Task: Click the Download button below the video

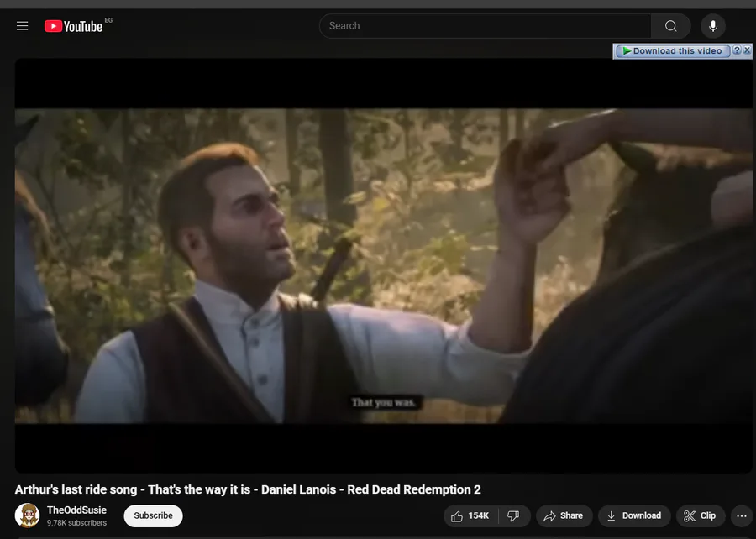Action: tap(634, 515)
